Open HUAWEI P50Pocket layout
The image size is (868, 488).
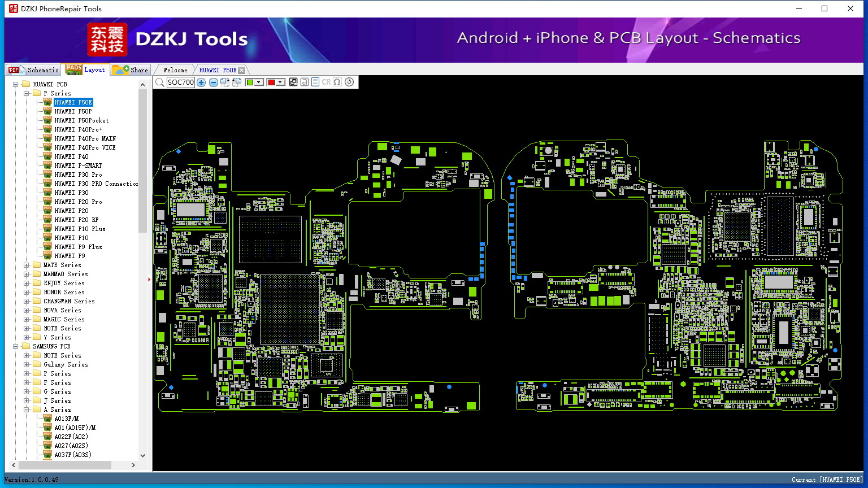[x=82, y=120]
